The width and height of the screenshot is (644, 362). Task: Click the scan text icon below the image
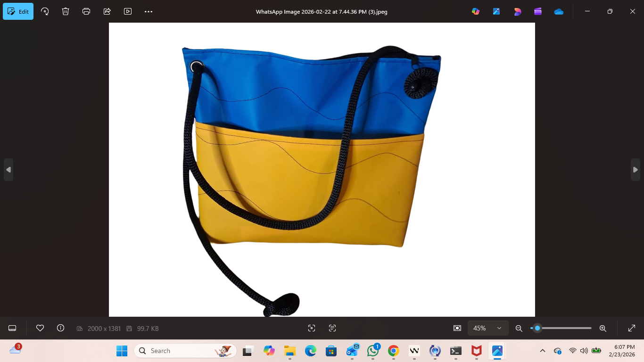click(332, 328)
